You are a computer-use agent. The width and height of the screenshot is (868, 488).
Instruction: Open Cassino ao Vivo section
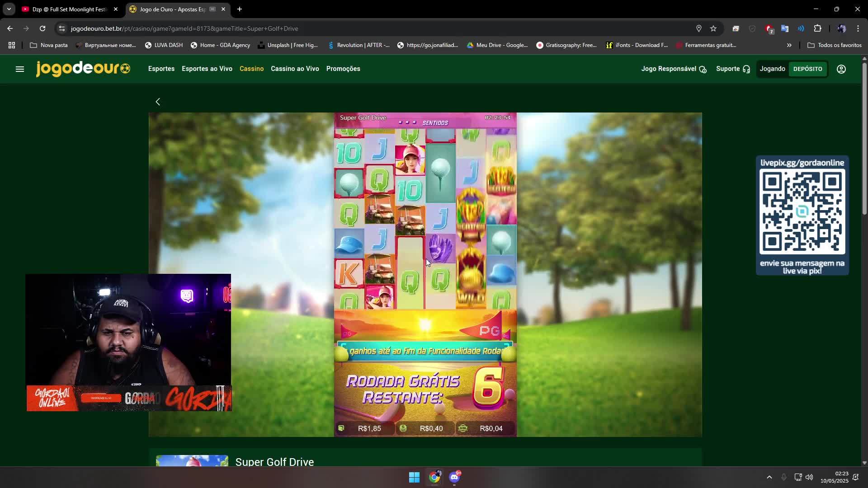(295, 69)
